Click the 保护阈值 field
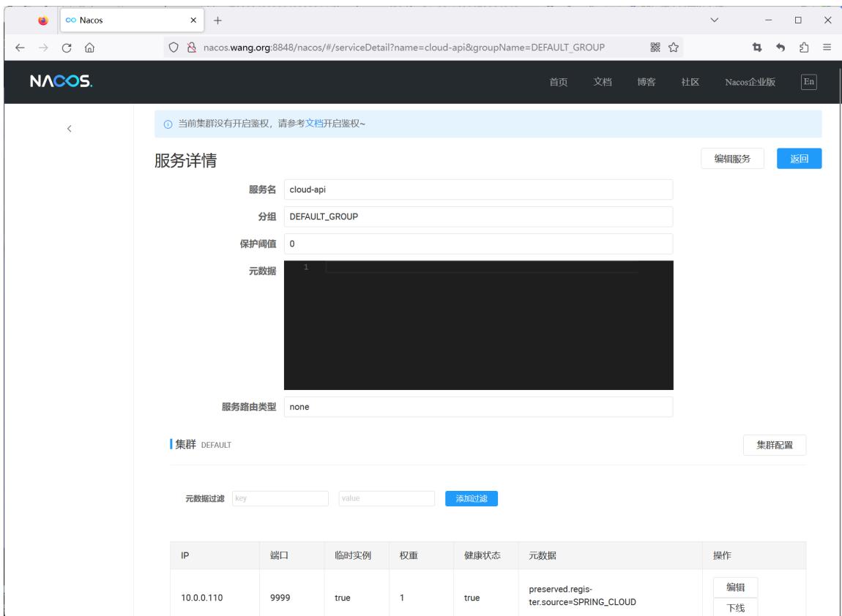Image resolution: width=842 pixels, height=616 pixels. 478,244
